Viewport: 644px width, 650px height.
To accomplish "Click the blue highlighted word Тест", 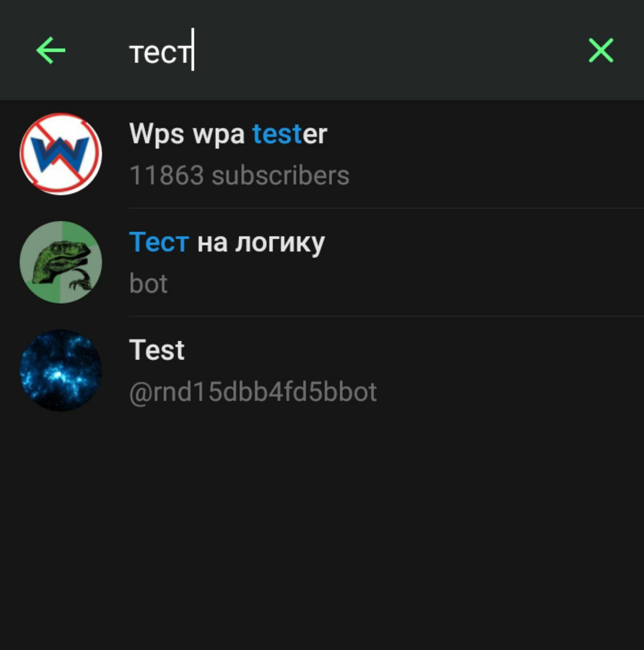I will pyautogui.click(x=159, y=242).
